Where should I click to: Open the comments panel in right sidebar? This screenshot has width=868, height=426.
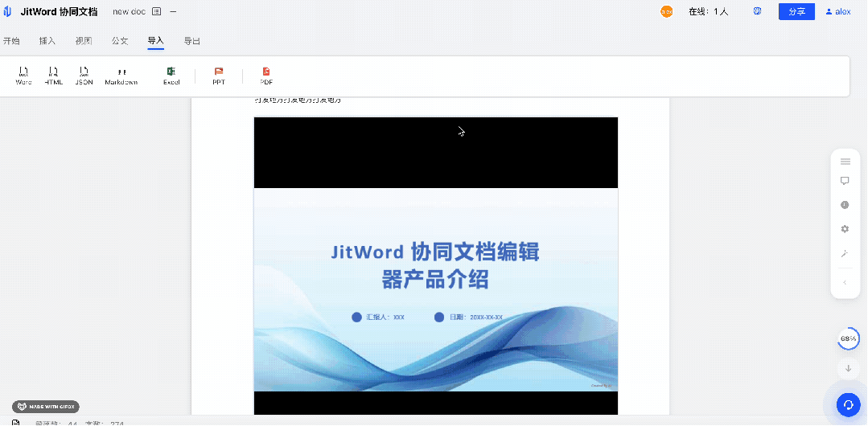845,182
